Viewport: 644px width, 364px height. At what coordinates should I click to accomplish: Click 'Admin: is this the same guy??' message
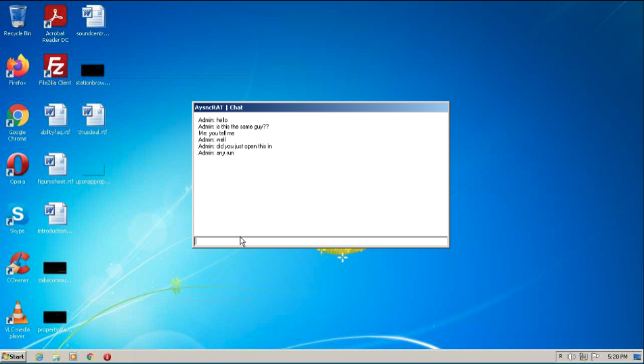(x=233, y=127)
